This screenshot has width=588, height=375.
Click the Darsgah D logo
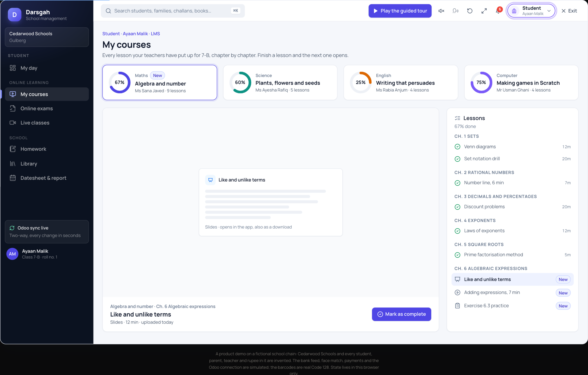click(x=14, y=15)
